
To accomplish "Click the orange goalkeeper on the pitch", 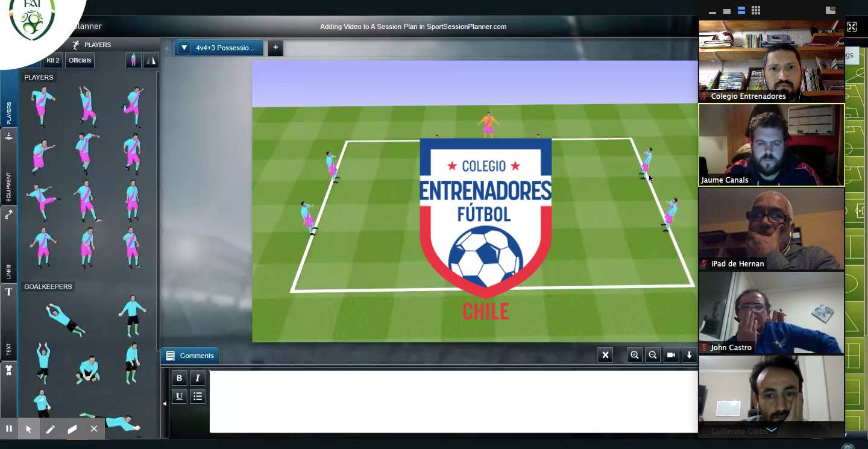I will click(488, 124).
